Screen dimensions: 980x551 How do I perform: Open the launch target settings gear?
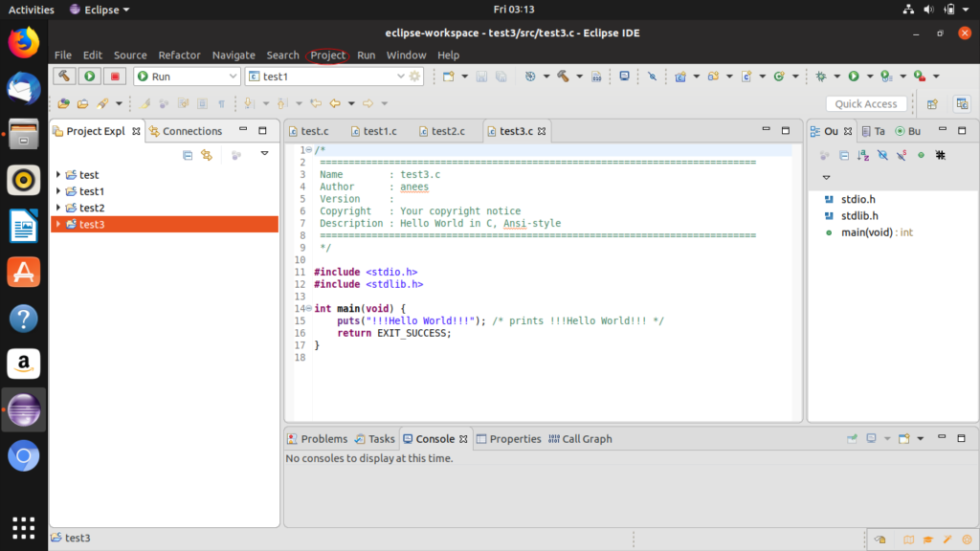[415, 77]
